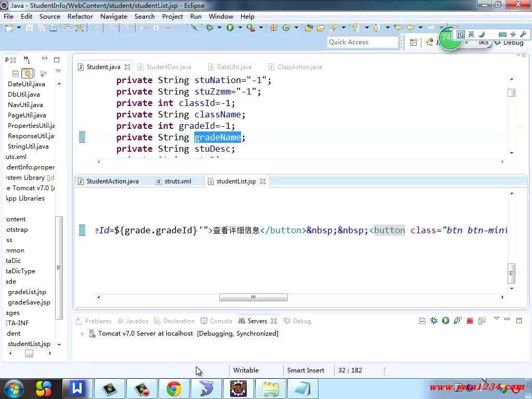Select gradeList.jsp in Package Explorer
Screen dimensions: 532x399
pos(27,292)
